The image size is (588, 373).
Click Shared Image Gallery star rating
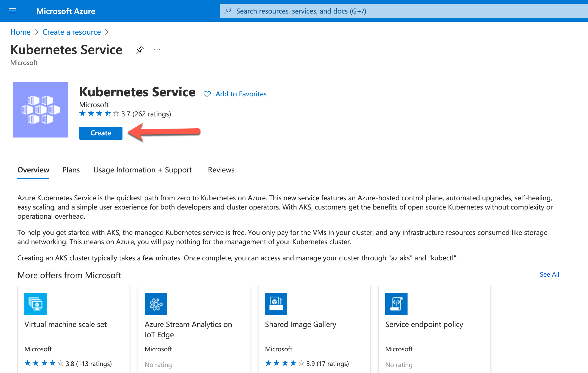point(285,363)
